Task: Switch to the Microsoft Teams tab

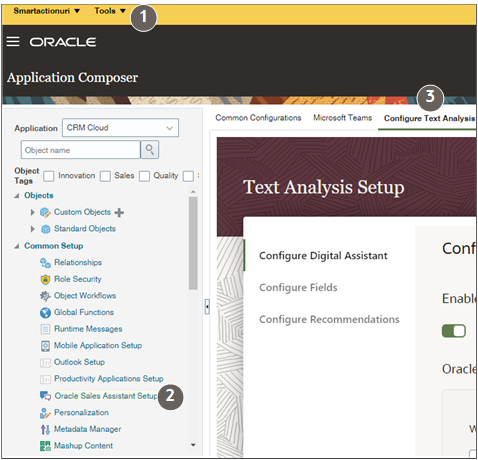Action: click(342, 118)
